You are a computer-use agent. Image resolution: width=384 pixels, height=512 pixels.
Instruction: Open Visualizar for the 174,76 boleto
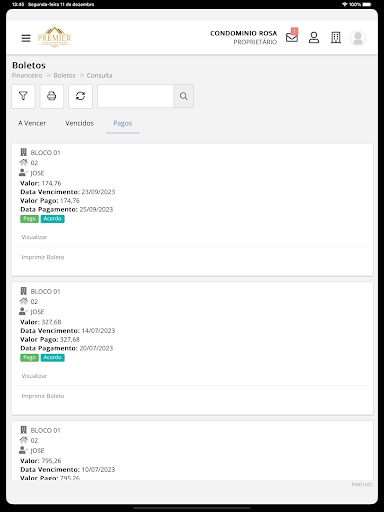tap(34, 237)
